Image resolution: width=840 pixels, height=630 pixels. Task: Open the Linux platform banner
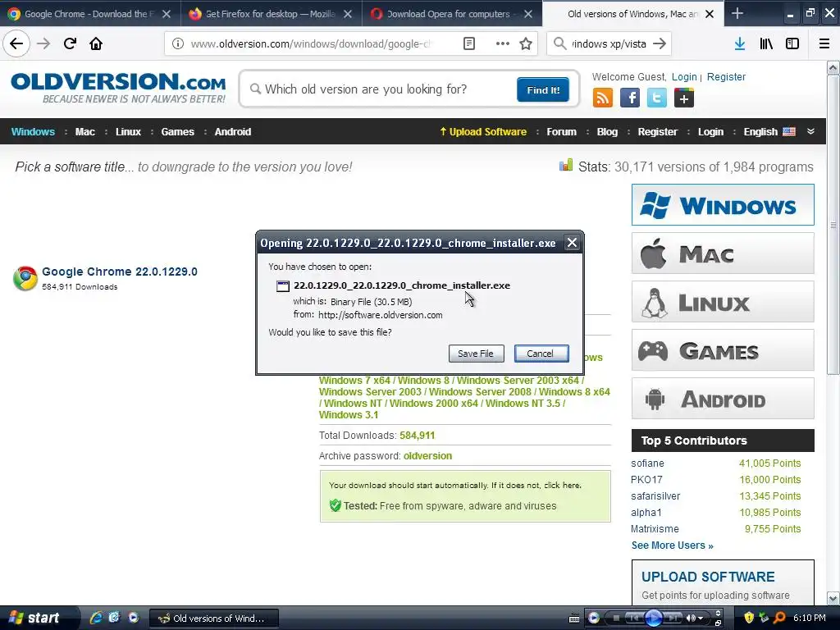[x=723, y=302]
